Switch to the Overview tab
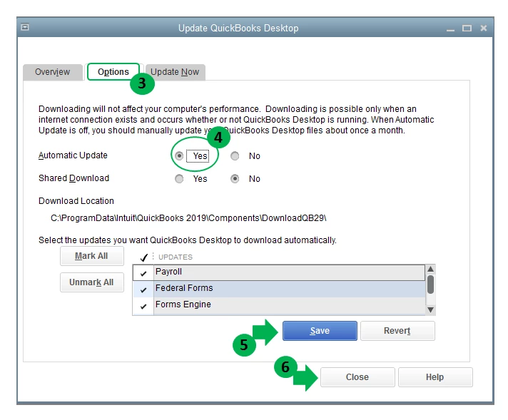 coord(53,72)
